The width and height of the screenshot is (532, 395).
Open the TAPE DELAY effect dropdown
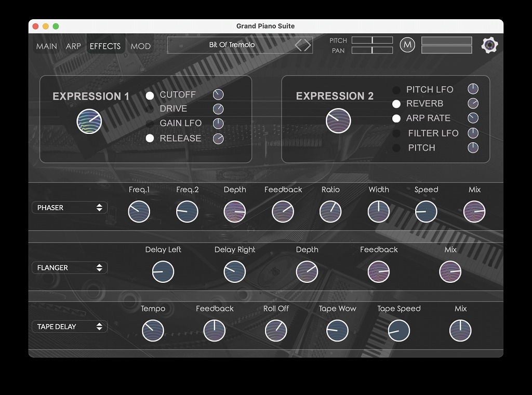point(70,327)
